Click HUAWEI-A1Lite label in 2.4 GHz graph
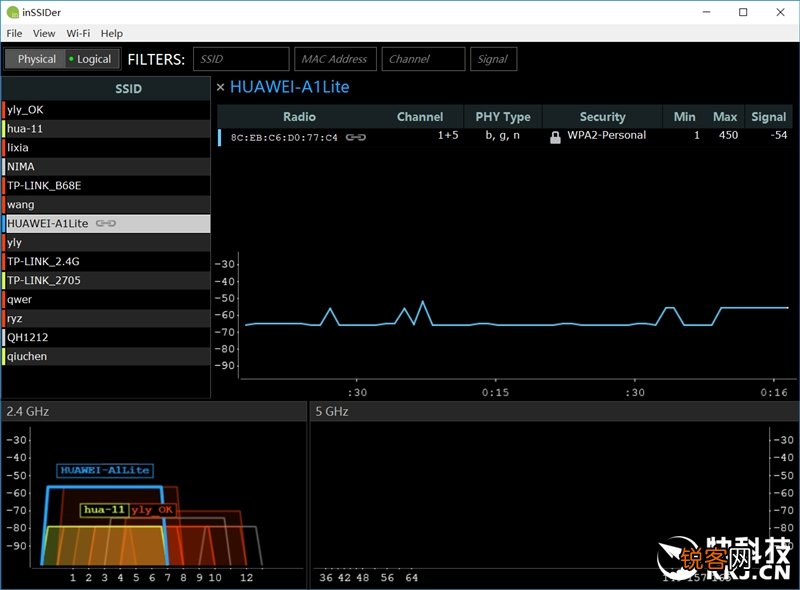 tap(105, 470)
